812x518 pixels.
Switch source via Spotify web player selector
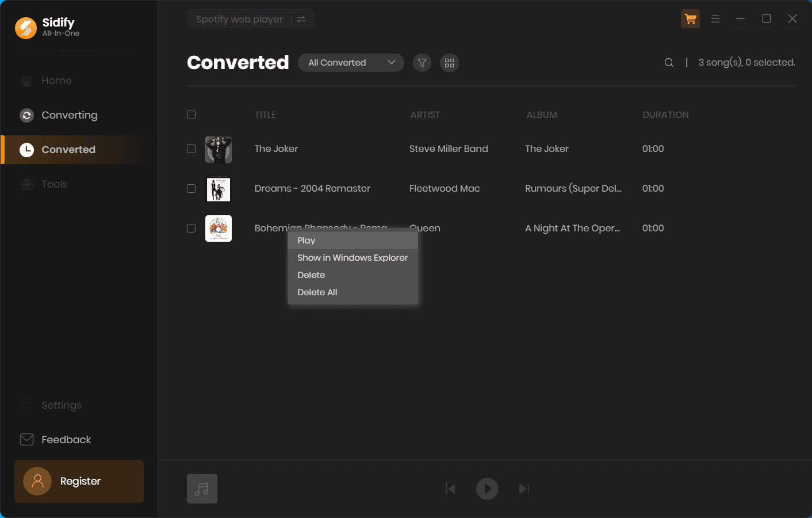click(250, 19)
